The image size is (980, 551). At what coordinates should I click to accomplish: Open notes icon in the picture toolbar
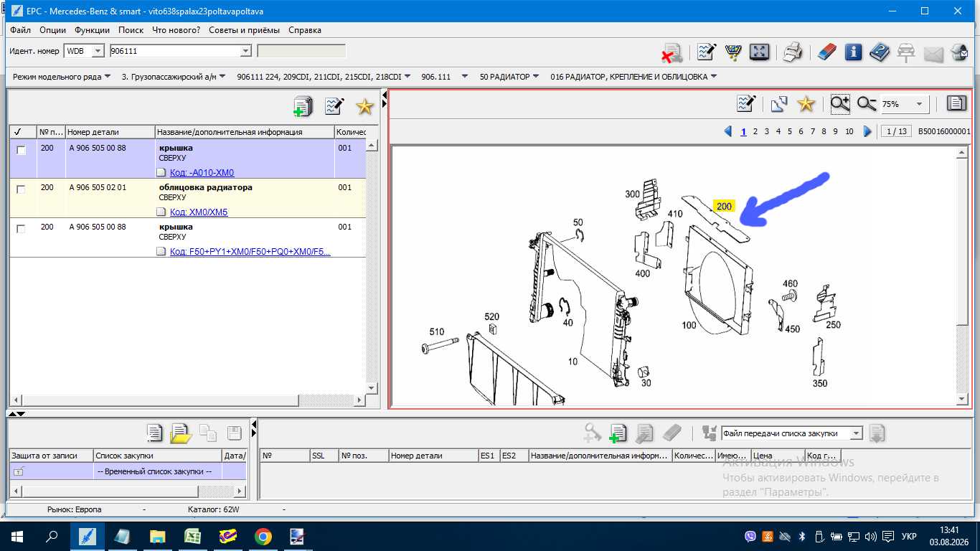coord(746,103)
